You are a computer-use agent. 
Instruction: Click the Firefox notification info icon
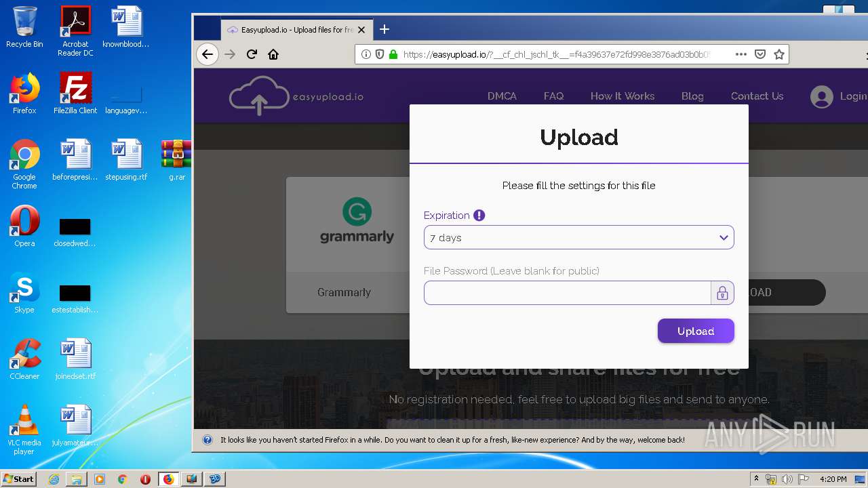tap(208, 440)
